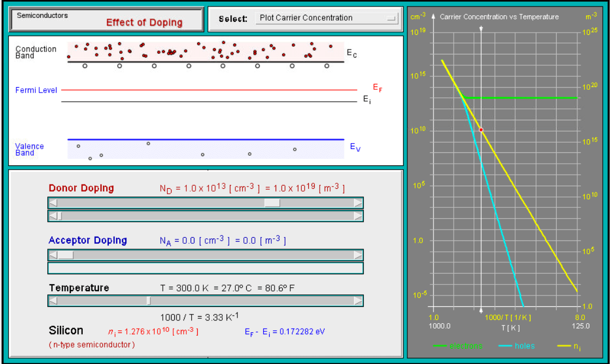The height and width of the screenshot is (364, 610).
Task: Click the right arrow on the Acceptor Doping slider
Action: (359, 255)
